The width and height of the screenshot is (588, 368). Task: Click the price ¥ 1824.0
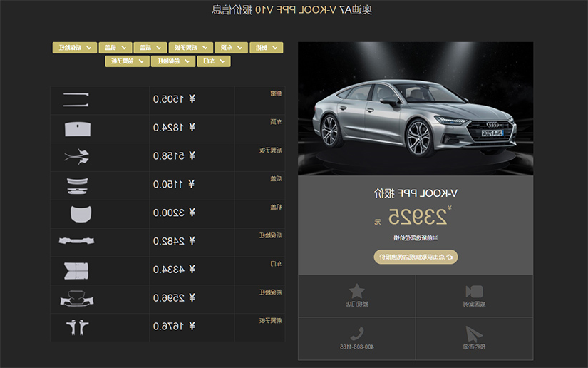[x=174, y=128]
